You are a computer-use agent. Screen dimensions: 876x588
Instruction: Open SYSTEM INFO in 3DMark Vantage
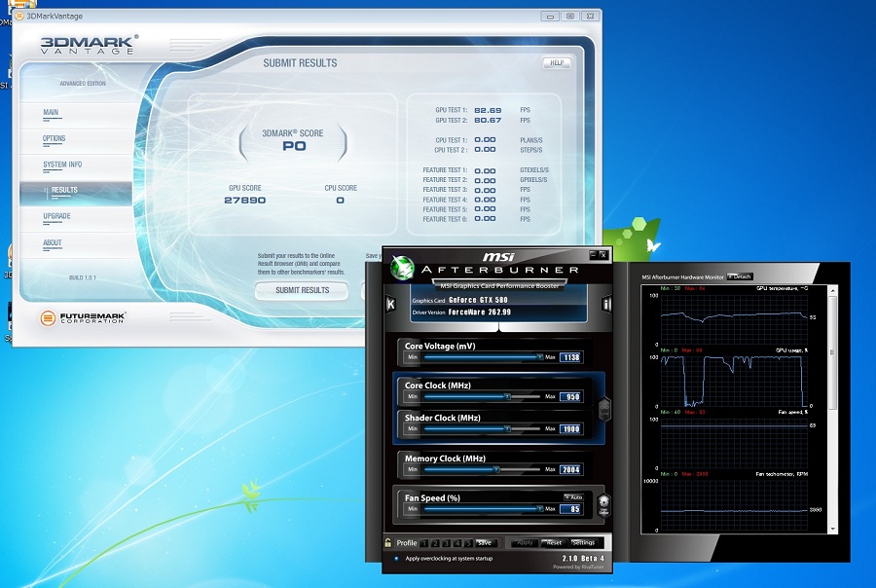coord(62,165)
